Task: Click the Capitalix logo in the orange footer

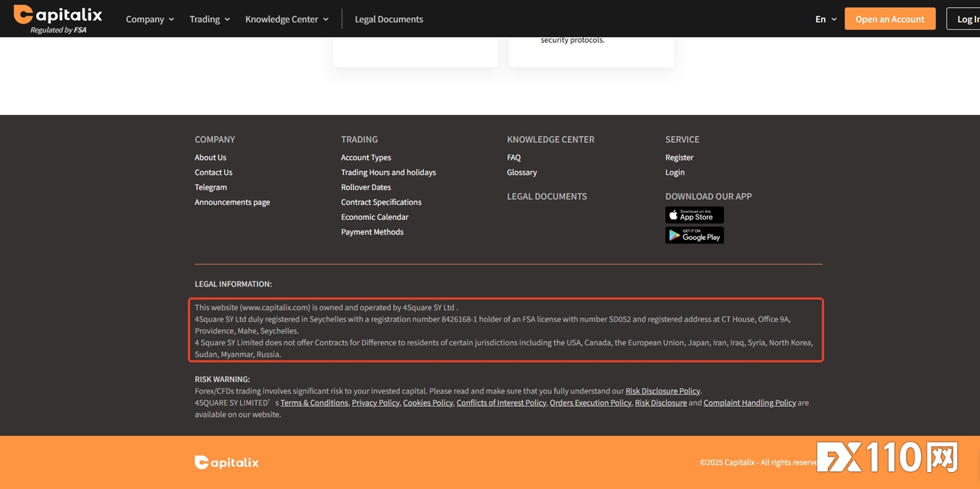Action: (x=227, y=462)
